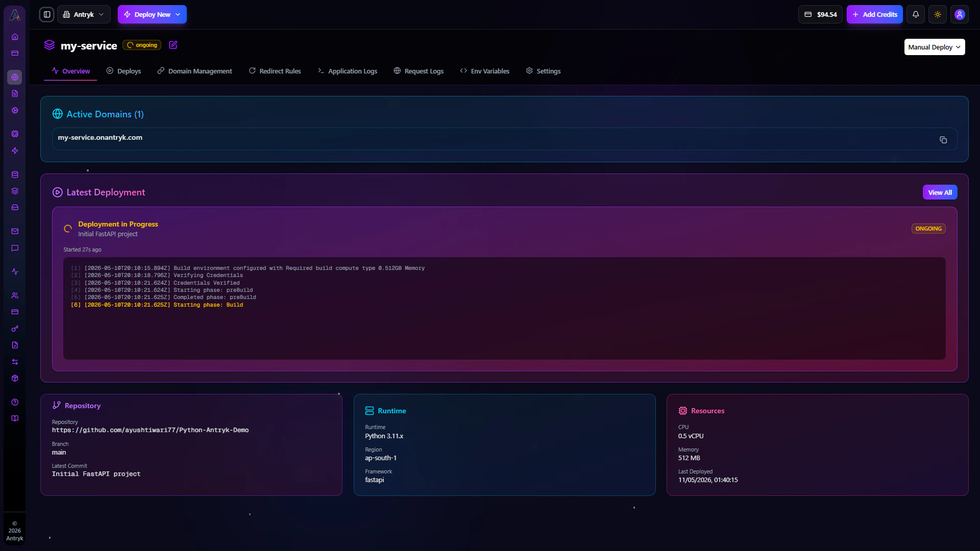Select log line Starting phase: Build
This screenshot has height=551, width=980.
click(157, 305)
